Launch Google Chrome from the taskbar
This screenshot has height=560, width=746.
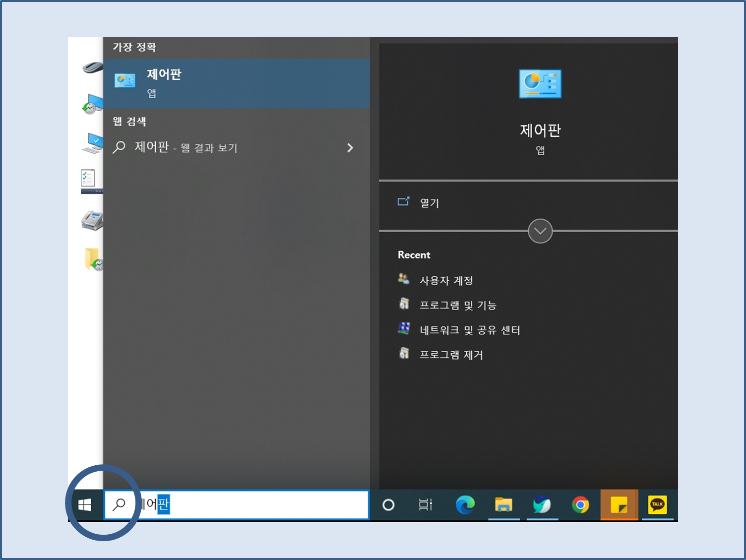tap(580, 505)
